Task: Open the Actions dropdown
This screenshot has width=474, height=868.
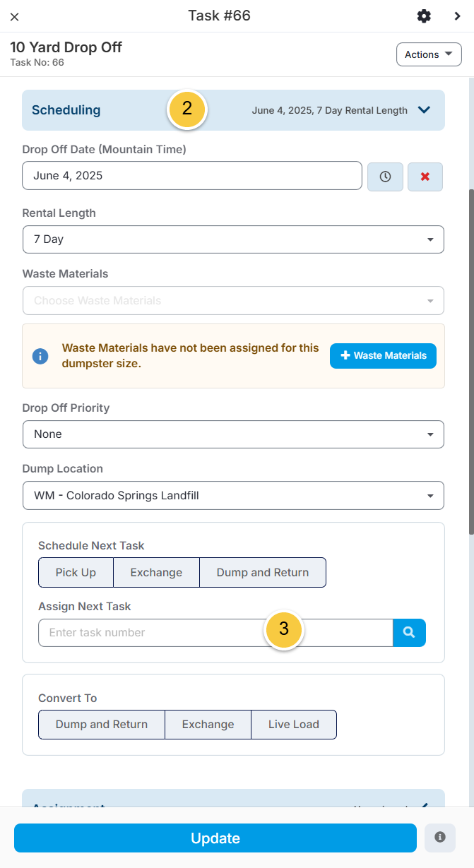Action: (x=429, y=54)
